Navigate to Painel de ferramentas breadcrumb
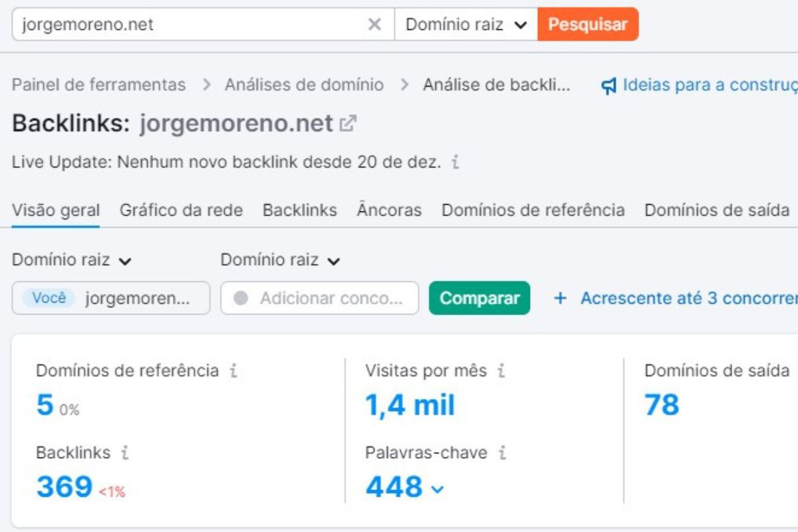 98,84
